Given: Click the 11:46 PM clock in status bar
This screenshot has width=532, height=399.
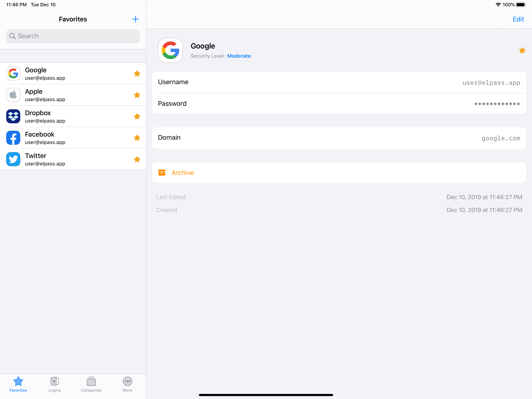Looking at the screenshot, I should (x=16, y=4).
